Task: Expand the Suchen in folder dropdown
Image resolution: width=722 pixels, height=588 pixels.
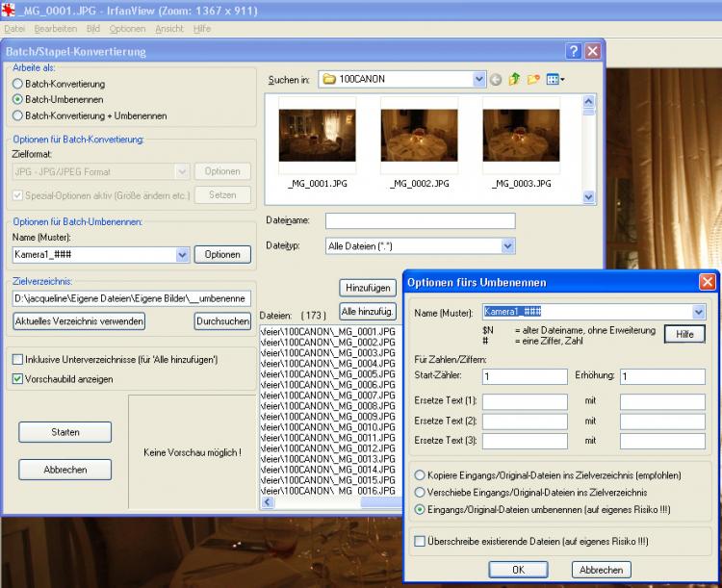Action: 479,79
